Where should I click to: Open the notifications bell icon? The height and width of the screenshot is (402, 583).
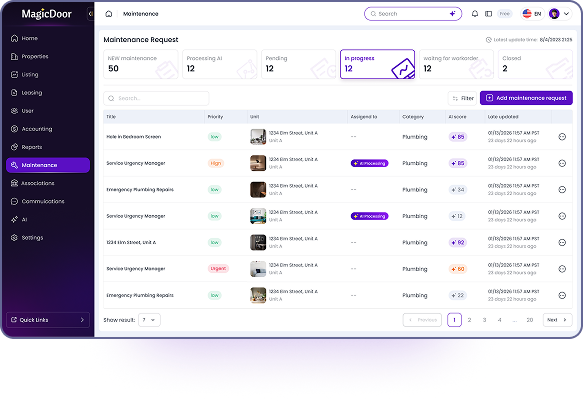(475, 14)
